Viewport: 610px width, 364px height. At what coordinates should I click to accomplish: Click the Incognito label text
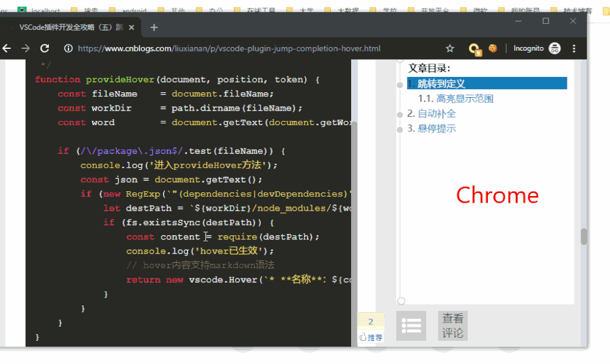pos(528,48)
